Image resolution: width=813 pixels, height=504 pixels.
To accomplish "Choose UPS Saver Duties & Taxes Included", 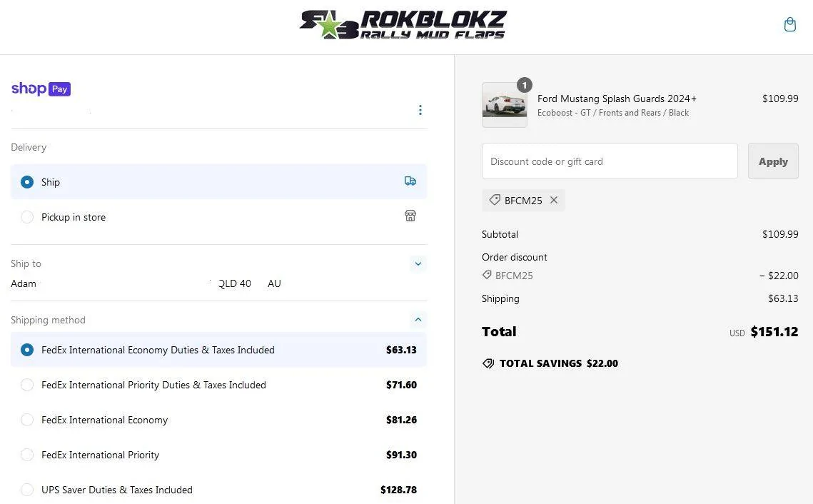I will click(x=218, y=490).
